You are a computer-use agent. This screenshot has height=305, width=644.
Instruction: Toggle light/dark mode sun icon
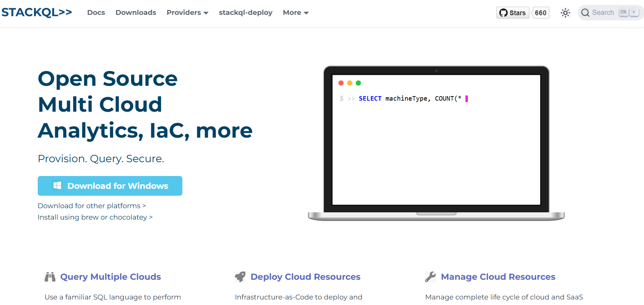(x=565, y=13)
